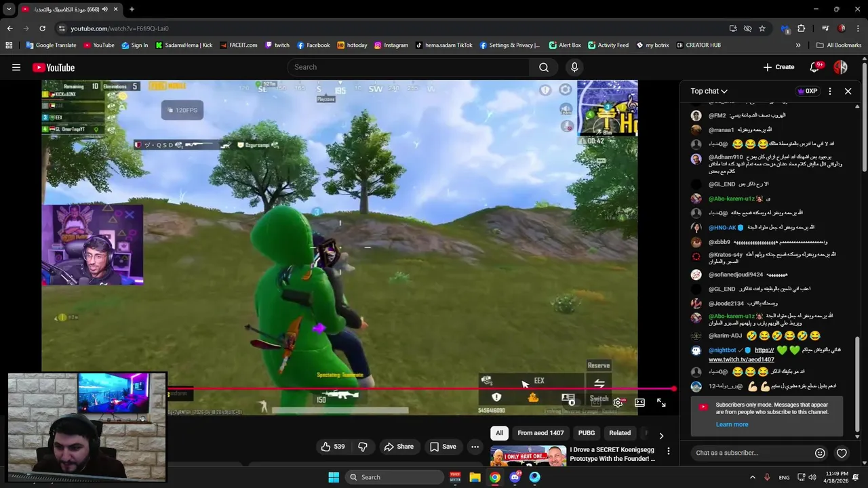This screenshot has width=868, height=488.
Task: Open more actions under the video
Action: [475, 447]
